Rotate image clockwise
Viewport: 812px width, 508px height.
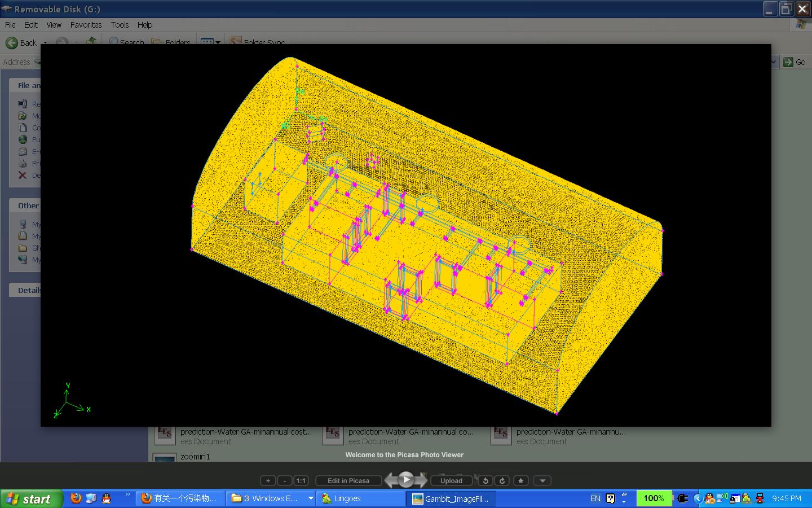502,481
